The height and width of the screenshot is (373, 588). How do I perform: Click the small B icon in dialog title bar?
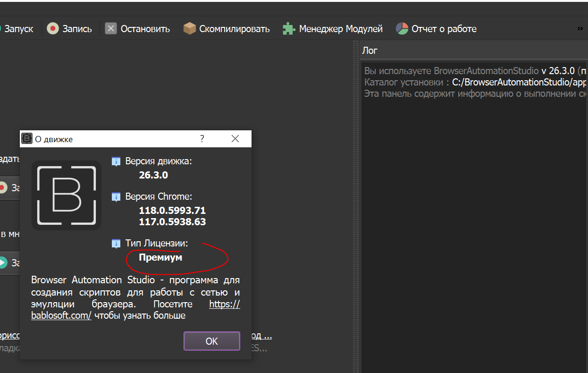pos(27,139)
